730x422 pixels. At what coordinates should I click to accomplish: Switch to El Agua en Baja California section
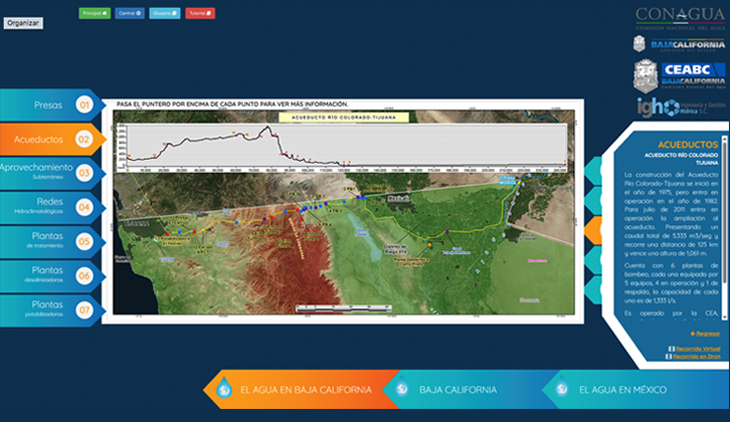coord(300,389)
